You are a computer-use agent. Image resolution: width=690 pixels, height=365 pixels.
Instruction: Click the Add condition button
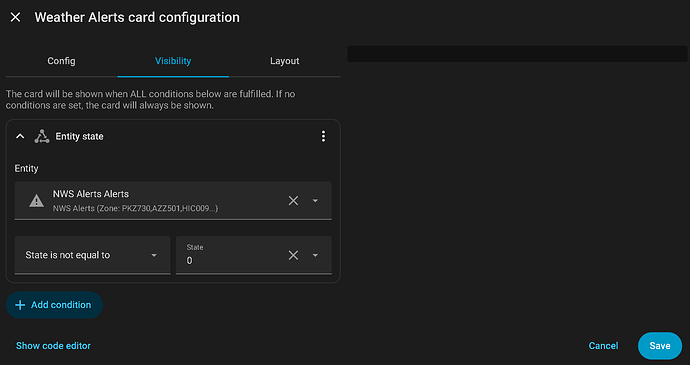(54, 305)
